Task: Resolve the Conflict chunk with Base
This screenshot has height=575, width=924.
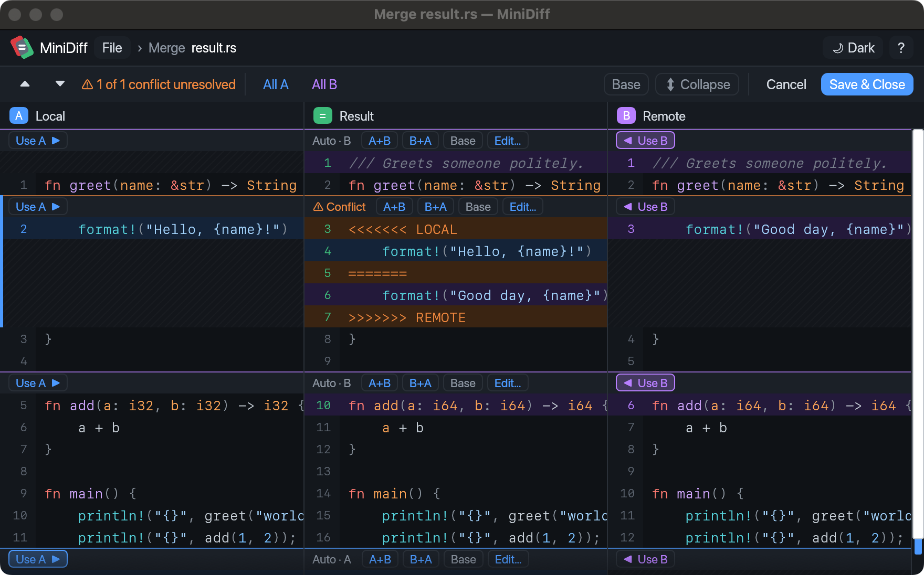Action: 478,207
